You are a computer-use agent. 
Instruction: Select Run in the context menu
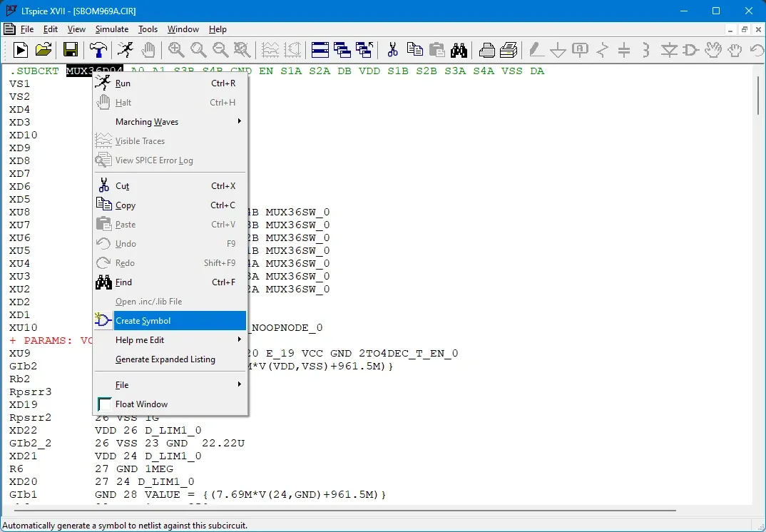click(170, 83)
